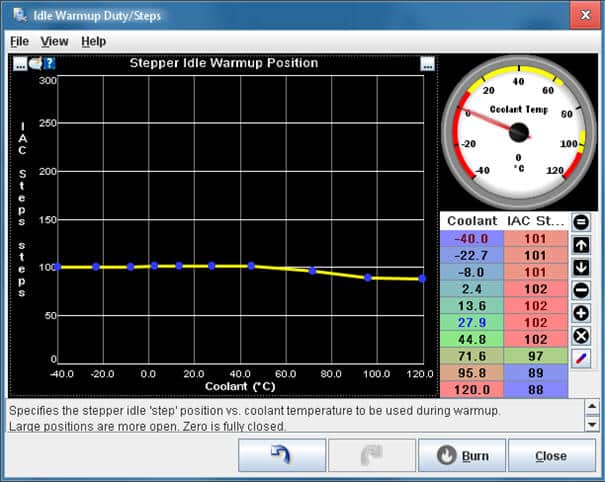Select the IAC Steps cell showing 97
Screen dimensions: 605x482
(x=534, y=355)
